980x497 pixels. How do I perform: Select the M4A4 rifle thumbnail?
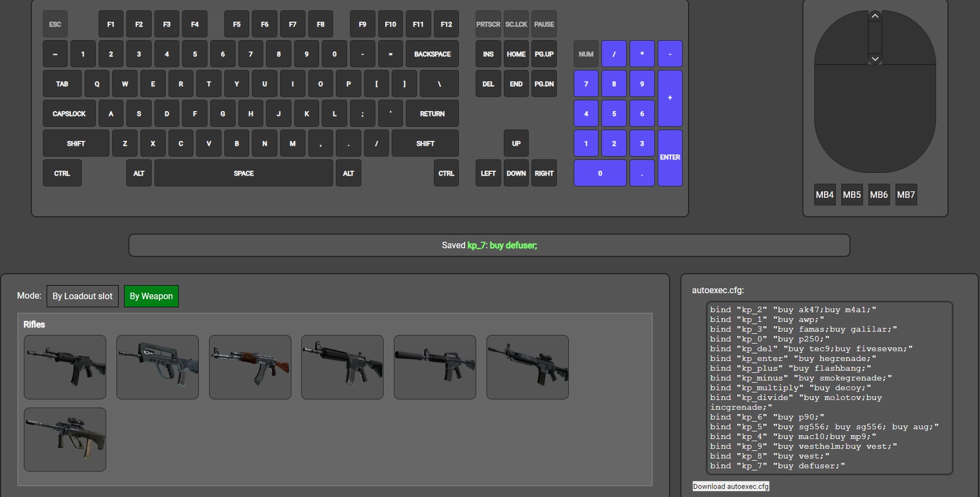tap(342, 367)
